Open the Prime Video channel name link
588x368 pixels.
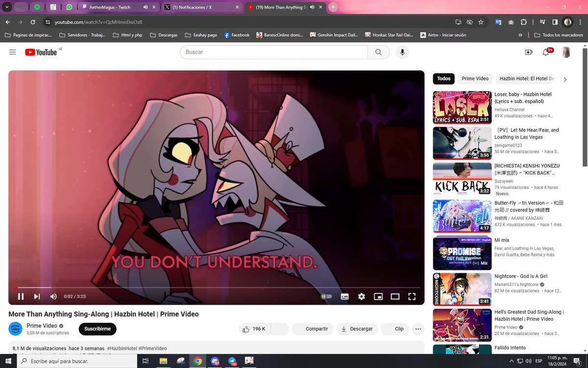click(42, 326)
